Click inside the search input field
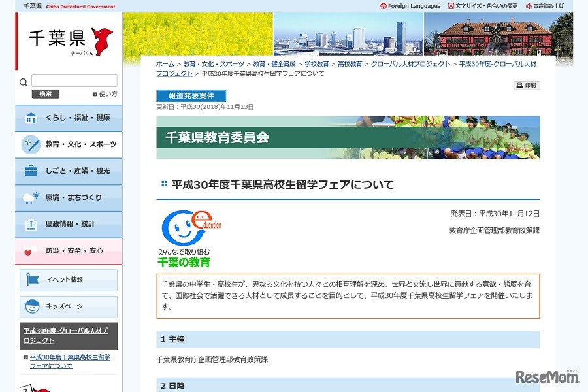588x392 pixels. pyautogui.click(x=74, y=80)
